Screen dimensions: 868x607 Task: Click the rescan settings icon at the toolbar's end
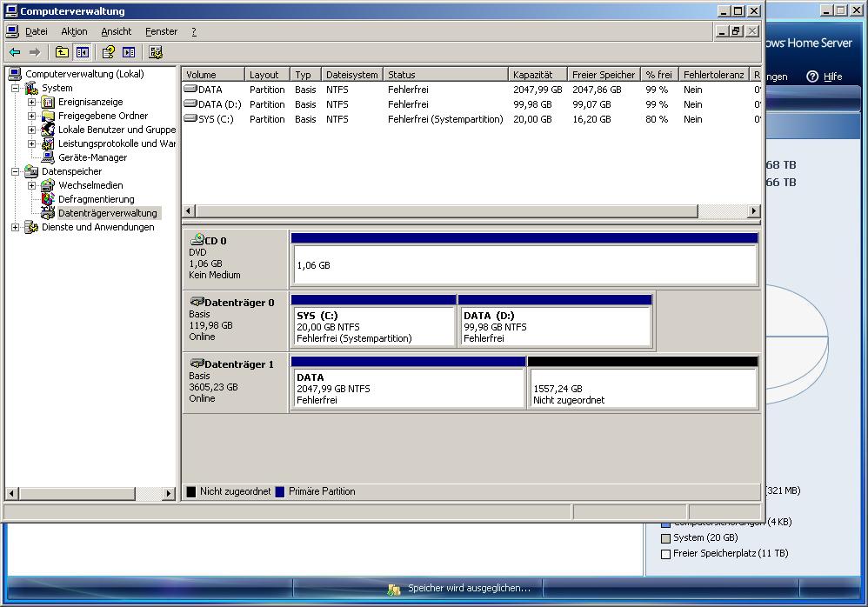(156, 52)
